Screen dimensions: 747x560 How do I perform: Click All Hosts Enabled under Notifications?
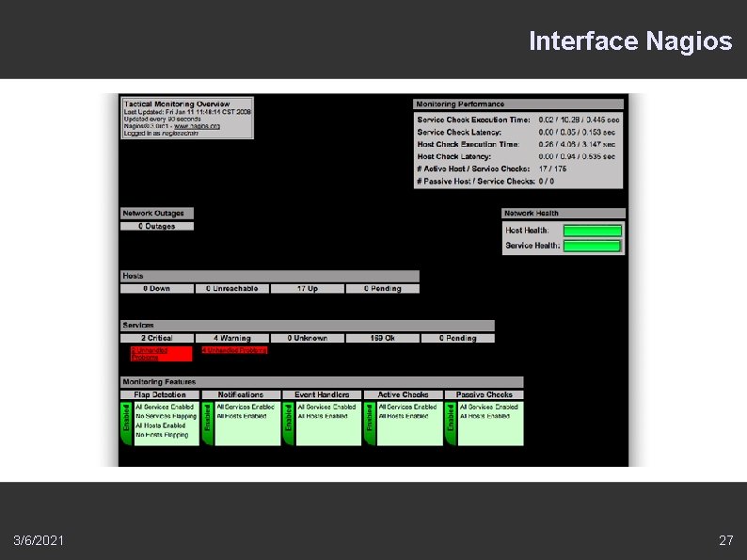[x=242, y=416]
